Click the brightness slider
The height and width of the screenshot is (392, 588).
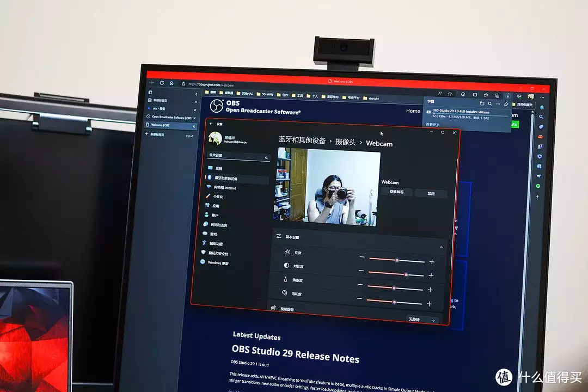click(x=397, y=260)
